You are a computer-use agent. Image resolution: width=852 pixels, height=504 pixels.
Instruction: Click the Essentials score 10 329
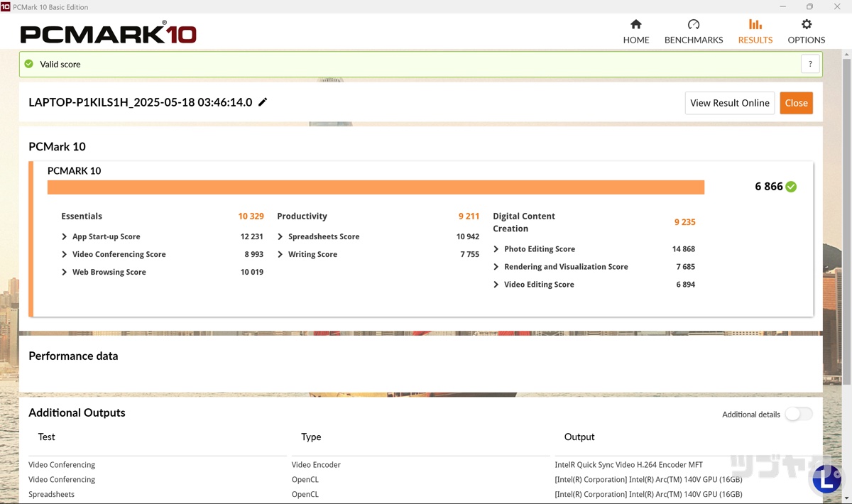point(251,217)
